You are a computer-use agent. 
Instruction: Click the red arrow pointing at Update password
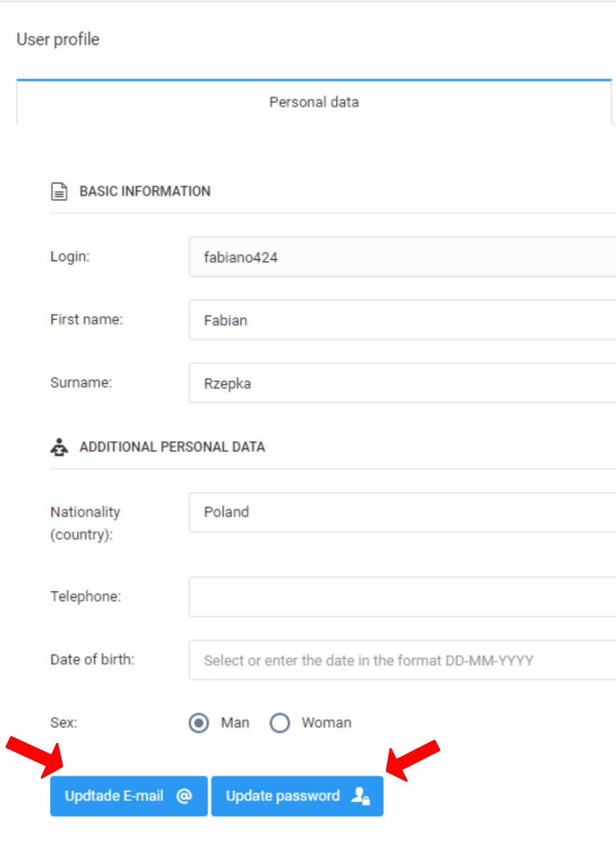coord(412,760)
